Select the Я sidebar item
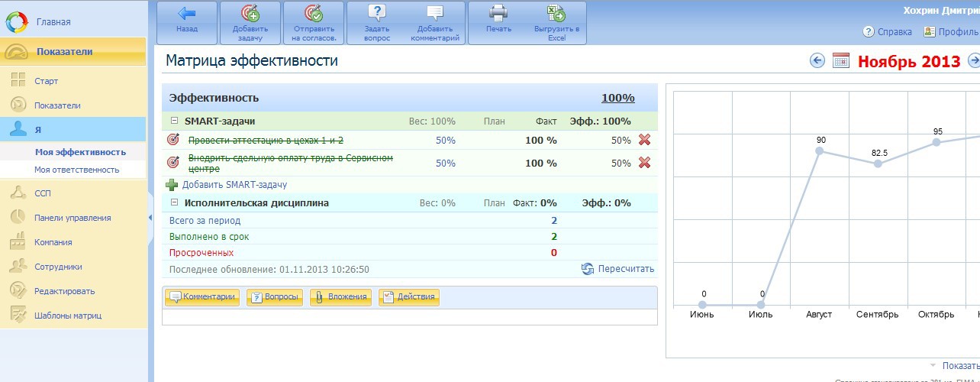The width and height of the screenshot is (980, 382). click(x=73, y=129)
